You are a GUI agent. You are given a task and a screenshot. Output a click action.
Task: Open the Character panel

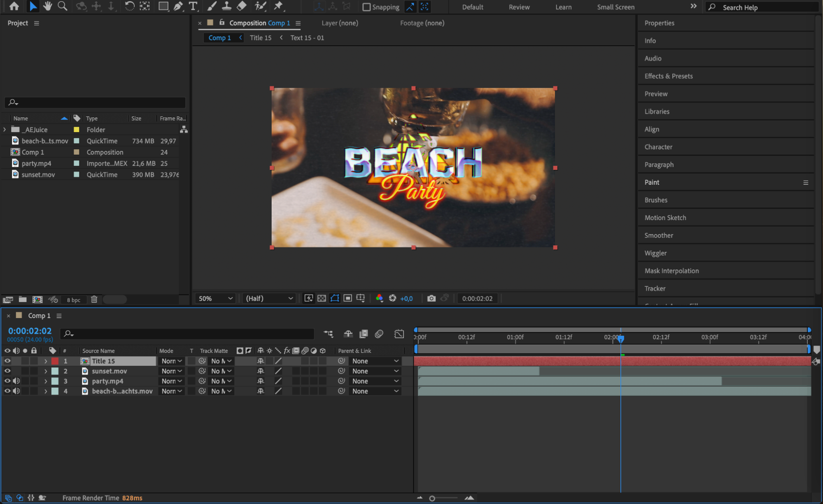click(x=658, y=147)
